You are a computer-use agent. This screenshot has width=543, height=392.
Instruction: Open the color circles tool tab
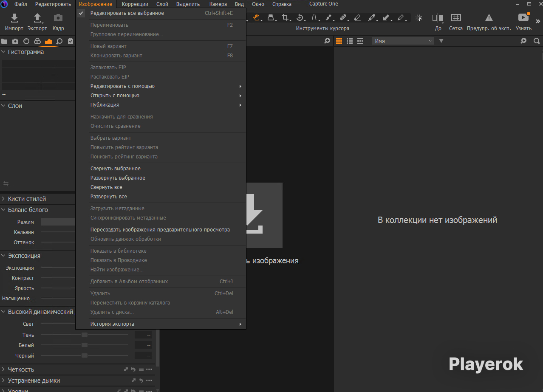click(x=37, y=41)
